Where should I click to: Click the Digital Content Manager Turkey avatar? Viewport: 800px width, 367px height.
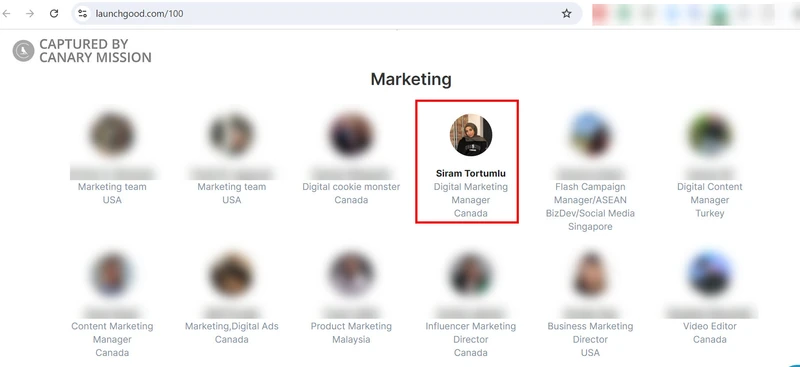(709, 135)
